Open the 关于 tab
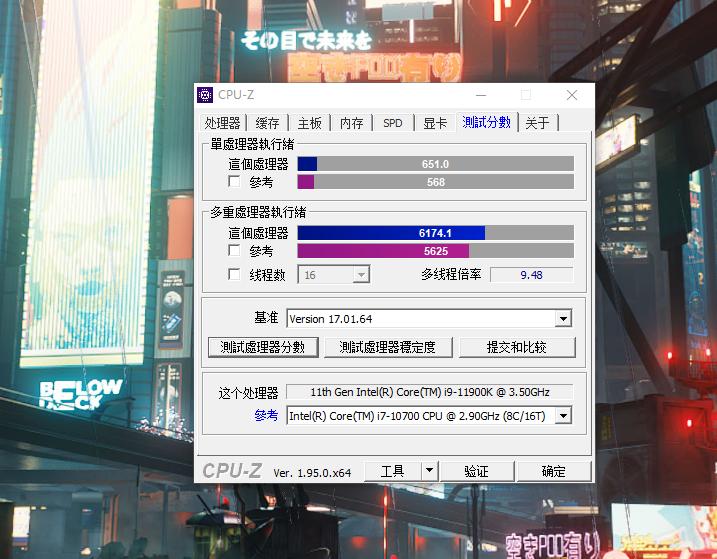The width and height of the screenshot is (717, 559). (537, 123)
